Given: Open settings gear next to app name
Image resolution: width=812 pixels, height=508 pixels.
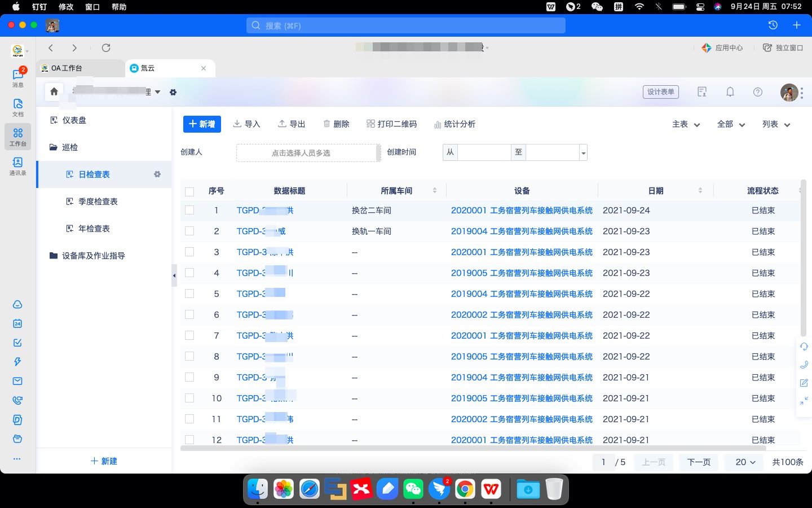Looking at the screenshot, I should click(173, 92).
